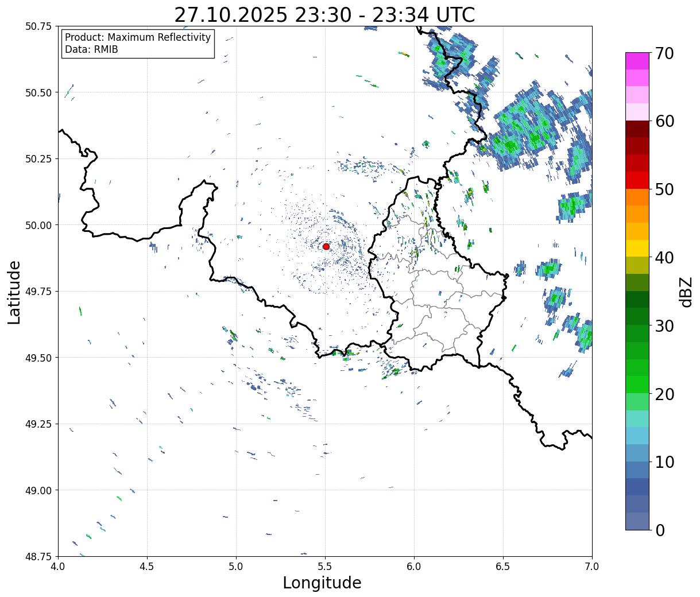Click the longitude tick label 4.0

click(x=58, y=567)
